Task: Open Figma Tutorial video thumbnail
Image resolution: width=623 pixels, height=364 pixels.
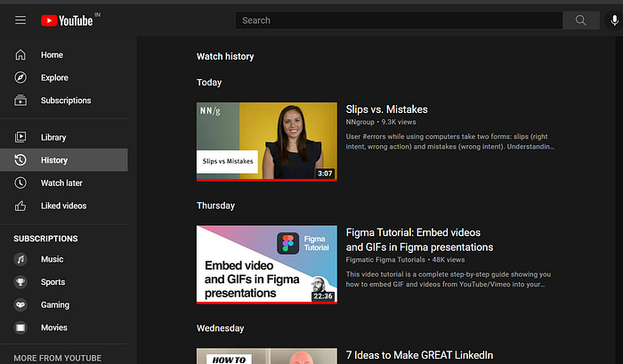Action: point(267,264)
